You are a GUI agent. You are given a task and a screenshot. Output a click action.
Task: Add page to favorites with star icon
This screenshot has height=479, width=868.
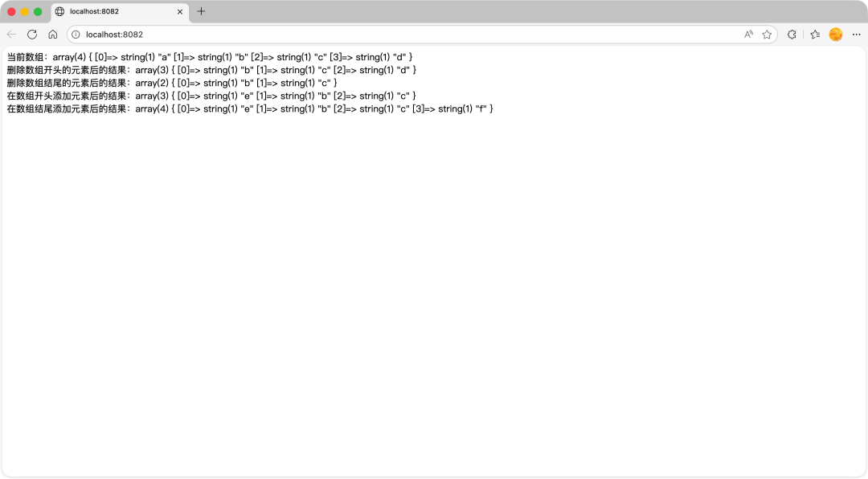pos(767,35)
